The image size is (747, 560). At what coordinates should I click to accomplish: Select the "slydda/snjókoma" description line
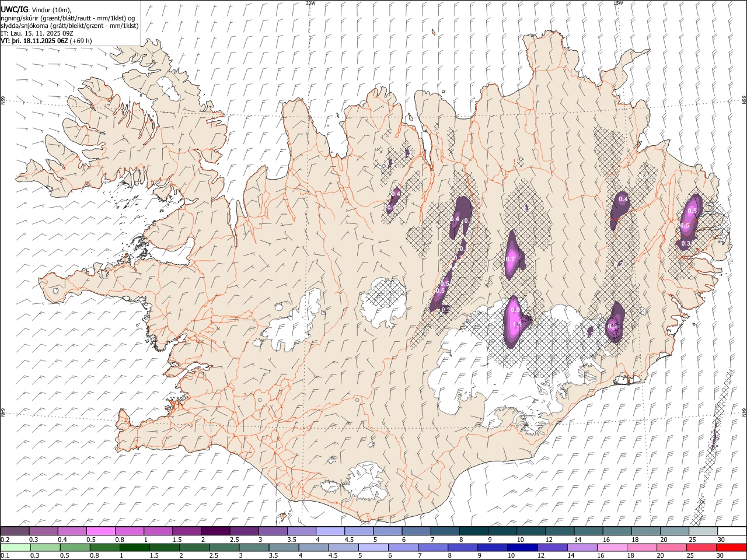[x=69, y=26]
